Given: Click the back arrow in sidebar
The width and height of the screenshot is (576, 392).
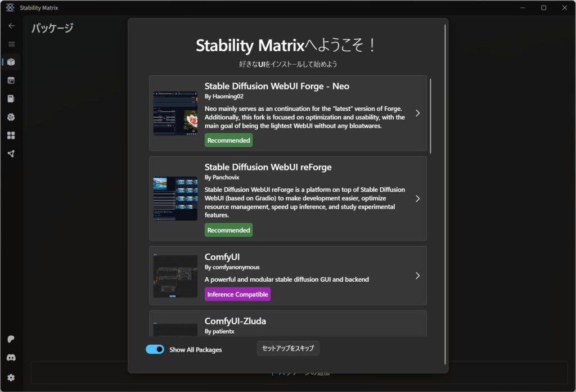Looking at the screenshot, I should tap(11, 26).
